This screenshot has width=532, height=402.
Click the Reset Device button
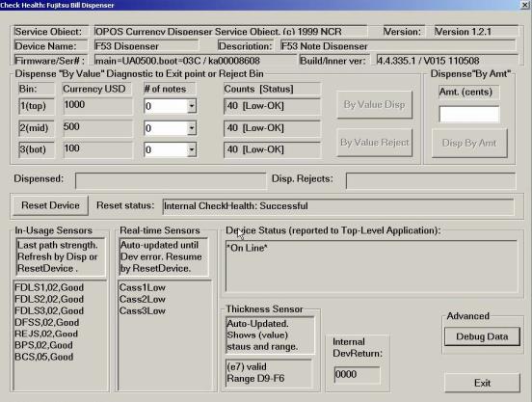[50, 205]
